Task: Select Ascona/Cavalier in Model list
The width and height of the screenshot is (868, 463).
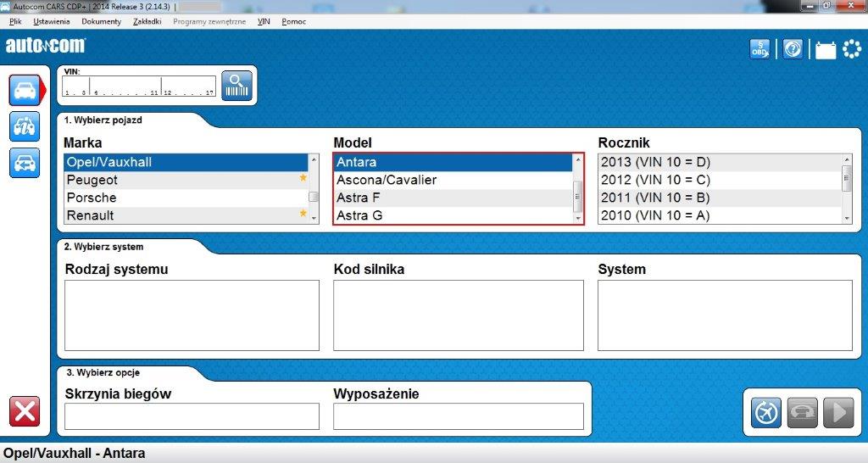Action: [x=453, y=180]
